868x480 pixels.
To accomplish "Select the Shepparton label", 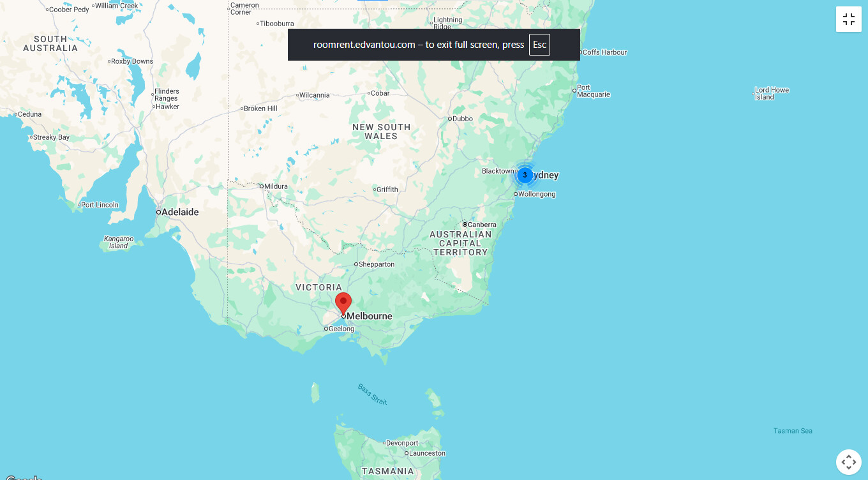I will click(377, 264).
